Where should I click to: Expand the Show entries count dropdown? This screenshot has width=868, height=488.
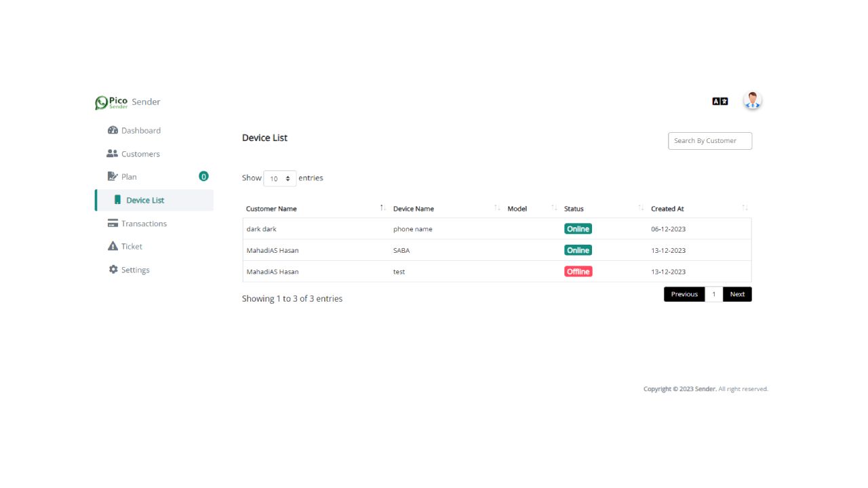279,178
